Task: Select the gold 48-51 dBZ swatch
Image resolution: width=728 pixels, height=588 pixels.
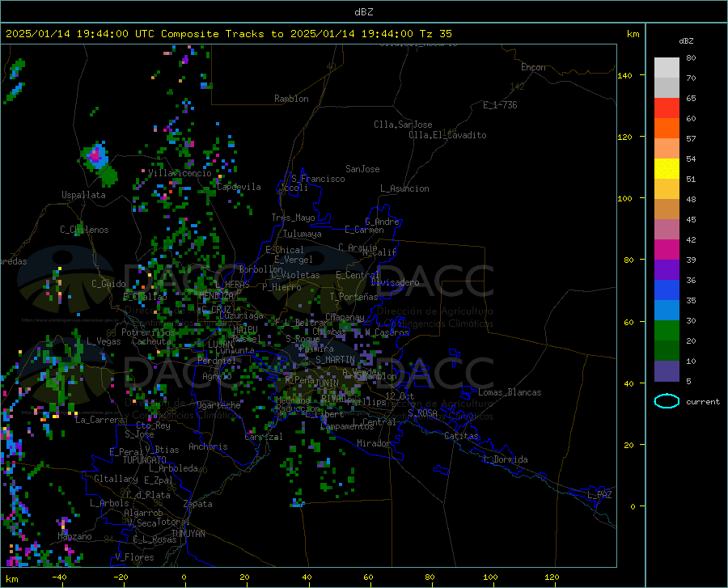Action: (x=667, y=189)
